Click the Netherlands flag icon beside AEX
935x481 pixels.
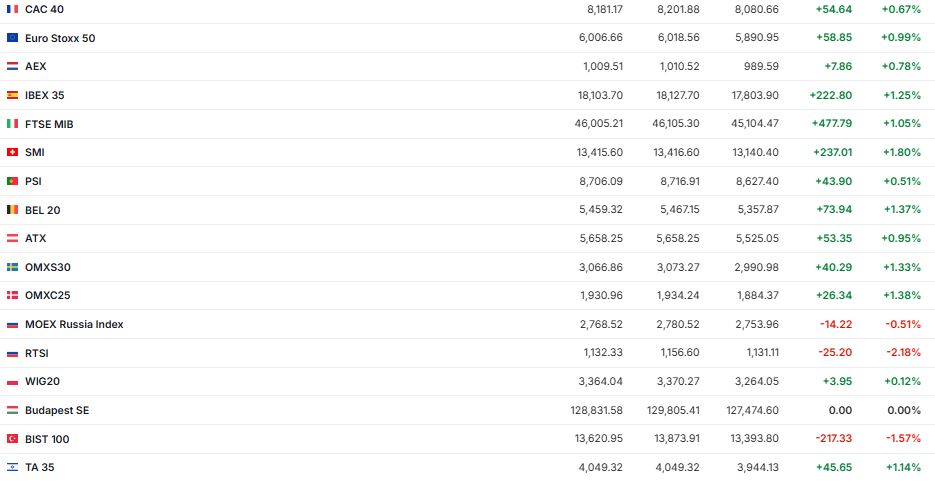point(12,66)
